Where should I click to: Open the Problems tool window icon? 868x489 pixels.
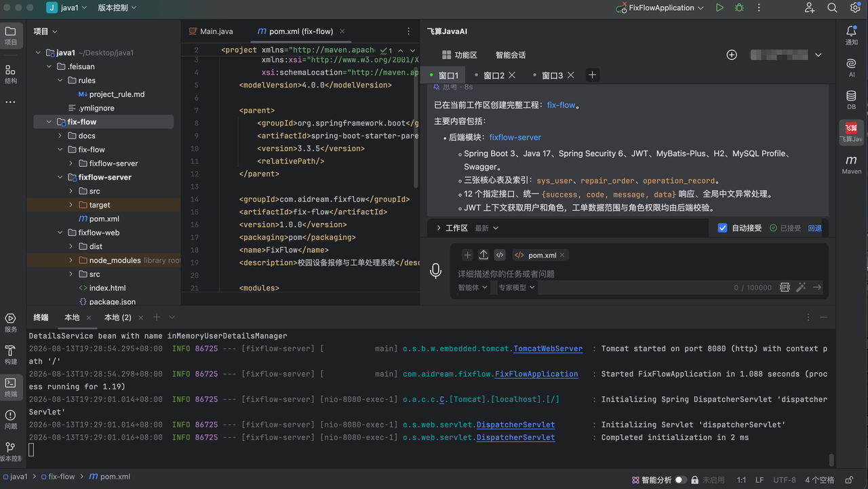pos(10,419)
